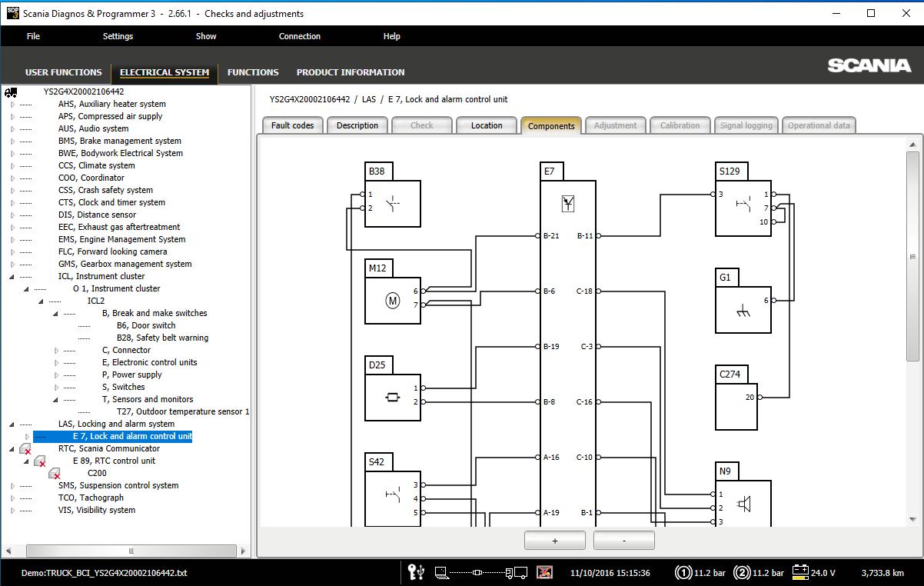
Task: Click the USB key icon in status bar
Action: (416, 572)
